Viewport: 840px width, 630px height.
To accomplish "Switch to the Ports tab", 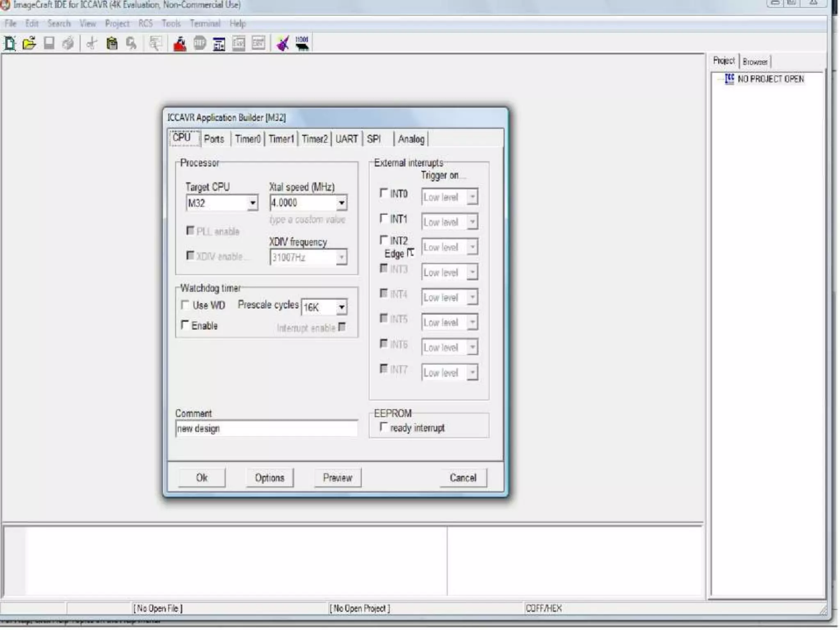I will [214, 139].
